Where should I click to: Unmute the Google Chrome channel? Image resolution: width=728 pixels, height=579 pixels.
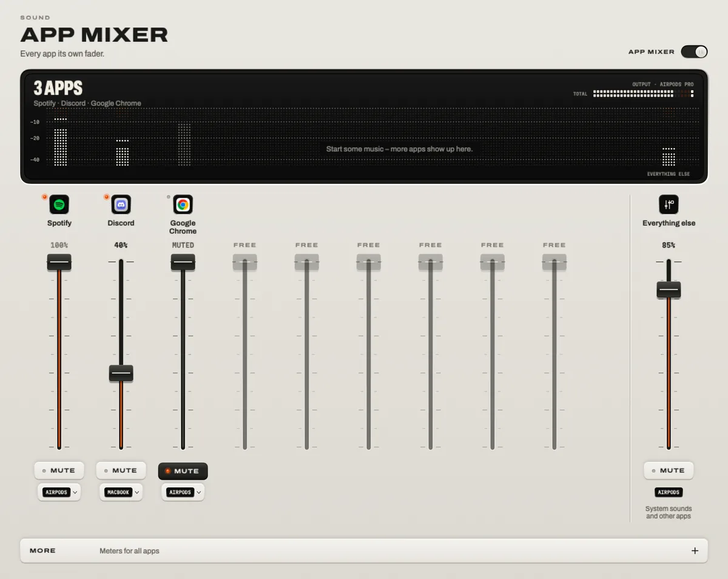(183, 471)
